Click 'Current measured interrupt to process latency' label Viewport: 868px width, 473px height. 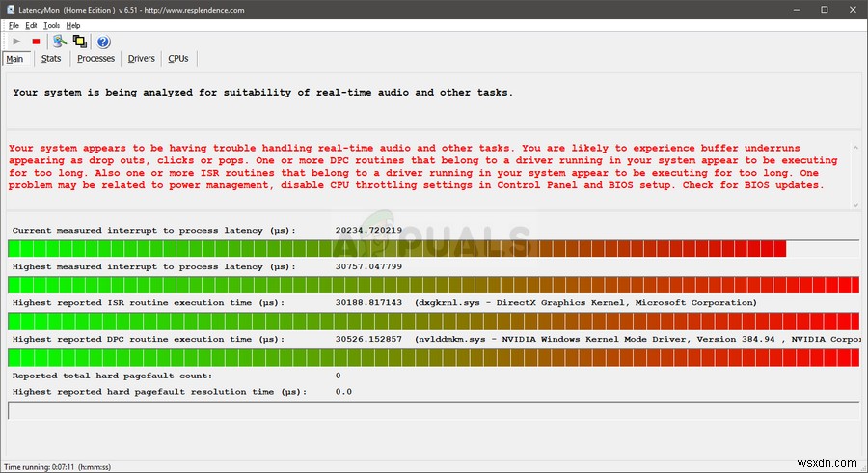(154, 231)
